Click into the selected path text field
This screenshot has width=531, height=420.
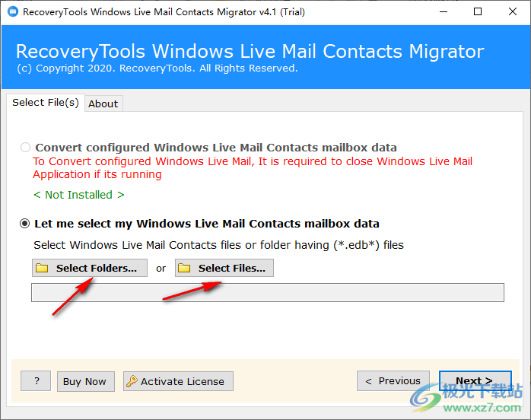pos(268,293)
